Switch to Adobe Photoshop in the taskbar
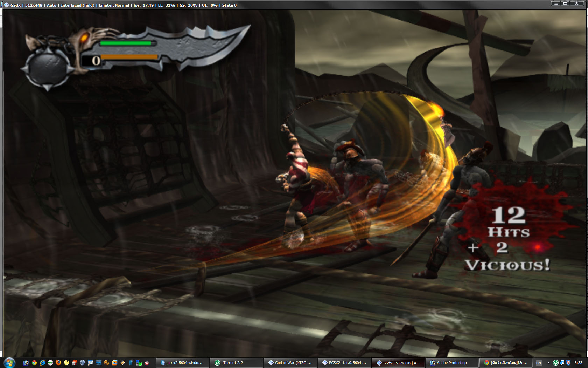This screenshot has width=588, height=368. point(452,363)
